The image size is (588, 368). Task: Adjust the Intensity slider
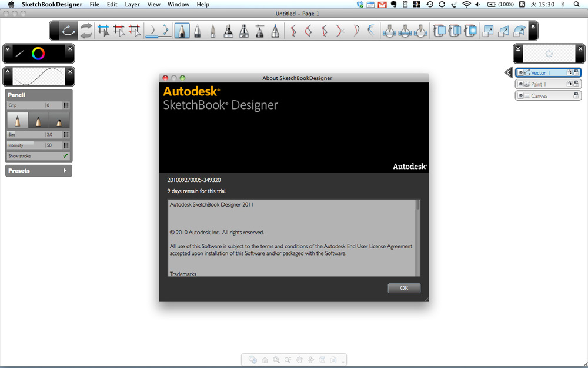tap(26, 145)
